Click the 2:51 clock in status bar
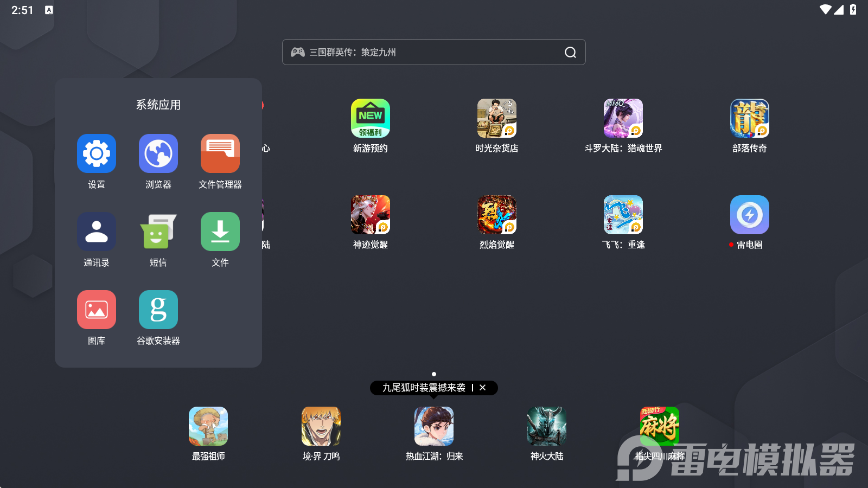This screenshot has height=488, width=868. pyautogui.click(x=22, y=10)
